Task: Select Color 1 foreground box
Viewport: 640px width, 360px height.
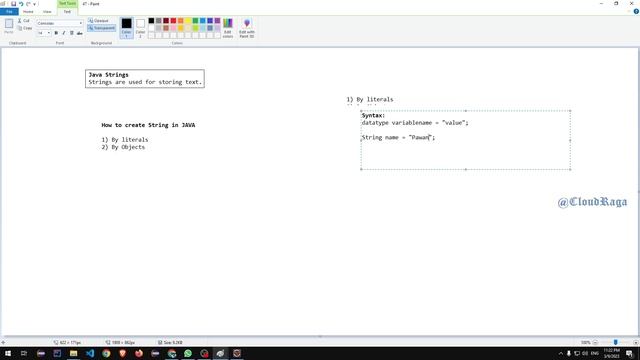Action: coord(127,28)
